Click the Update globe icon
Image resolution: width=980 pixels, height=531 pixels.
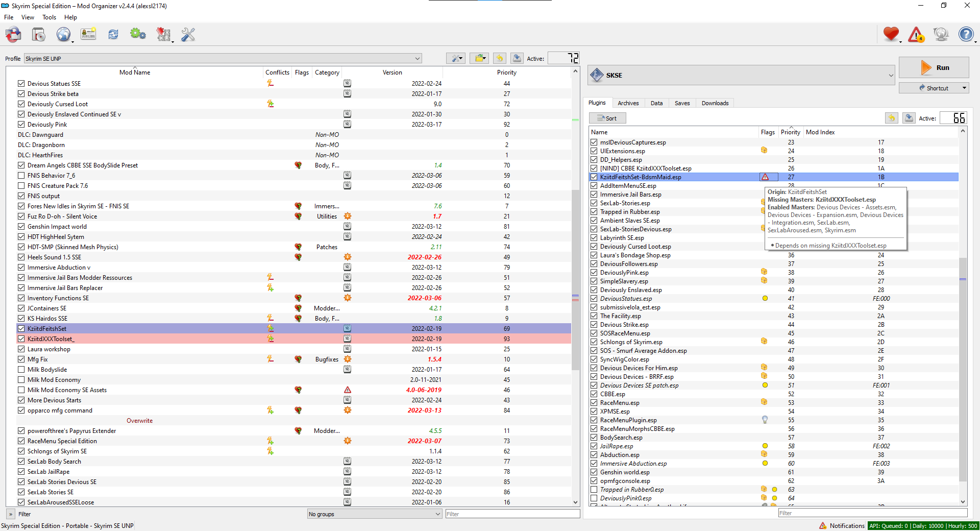[x=941, y=34]
